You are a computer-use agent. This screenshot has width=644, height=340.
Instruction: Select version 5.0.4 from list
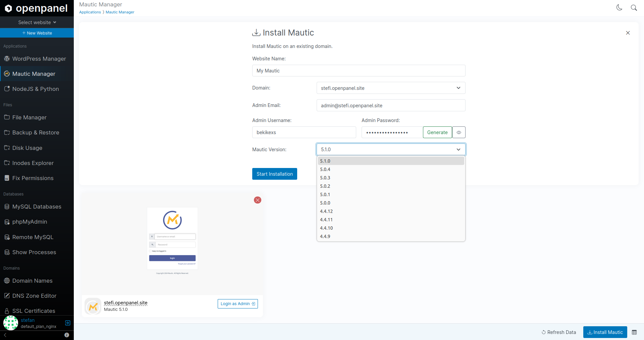pyautogui.click(x=391, y=169)
